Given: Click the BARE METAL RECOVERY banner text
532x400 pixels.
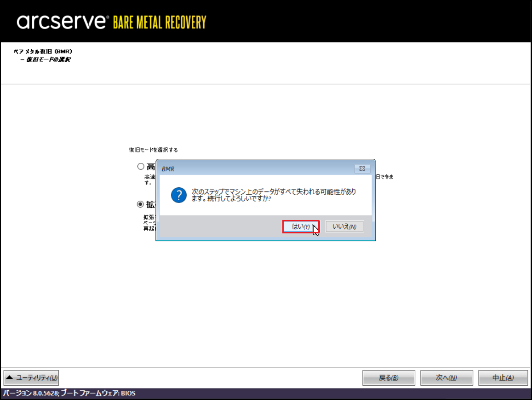Looking at the screenshot, I should [160, 23].
